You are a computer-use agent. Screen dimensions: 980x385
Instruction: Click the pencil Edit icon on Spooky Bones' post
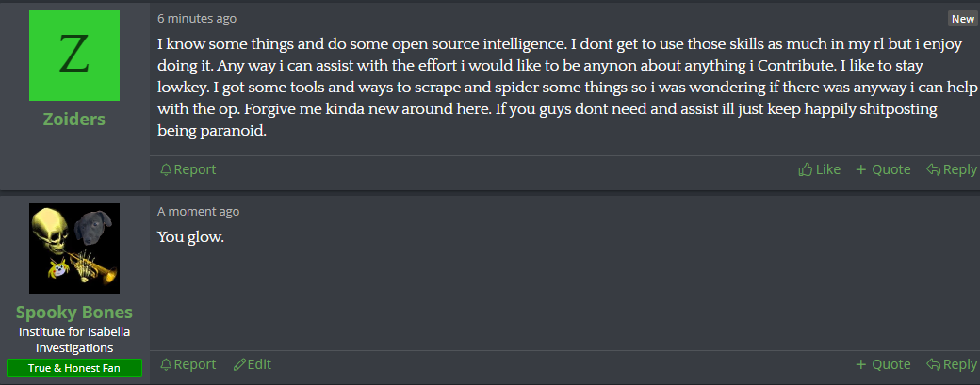tap(238, 364)
